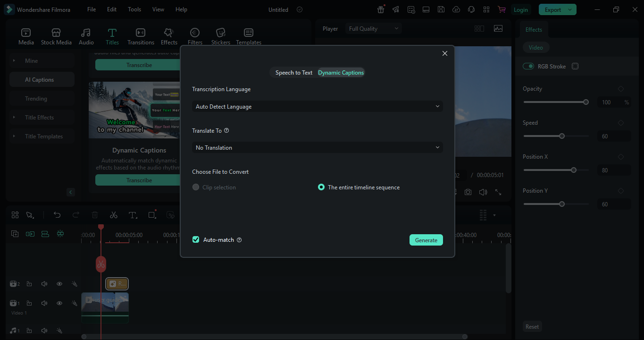Open the headset support icon
This screenshot has width=644, height=340.
(x=471, y=9)
